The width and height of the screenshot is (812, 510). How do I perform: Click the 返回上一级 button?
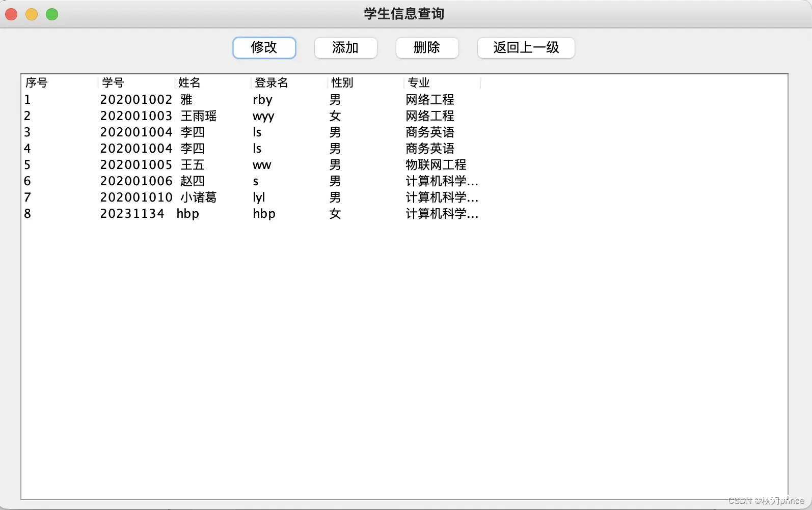point(526,48)
